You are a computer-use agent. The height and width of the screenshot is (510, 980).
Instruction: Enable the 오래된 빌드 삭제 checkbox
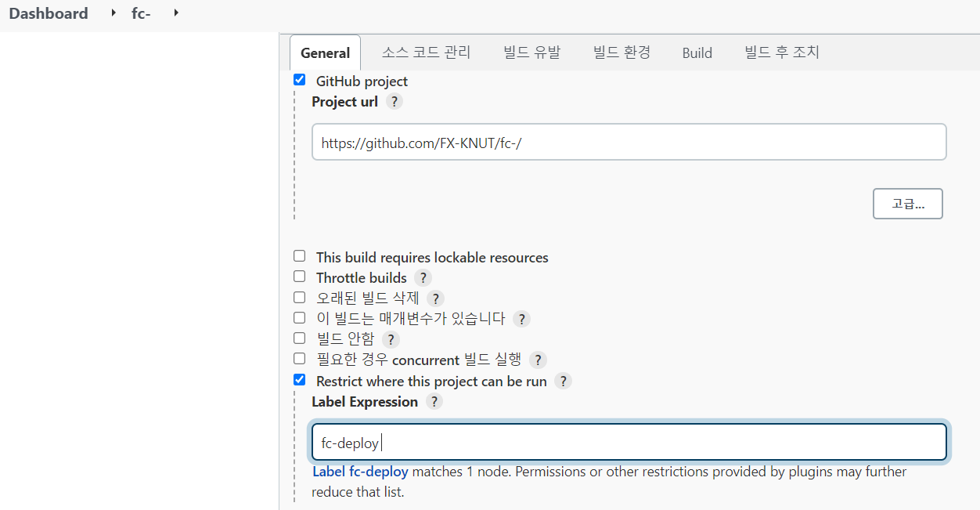(299, 298)
